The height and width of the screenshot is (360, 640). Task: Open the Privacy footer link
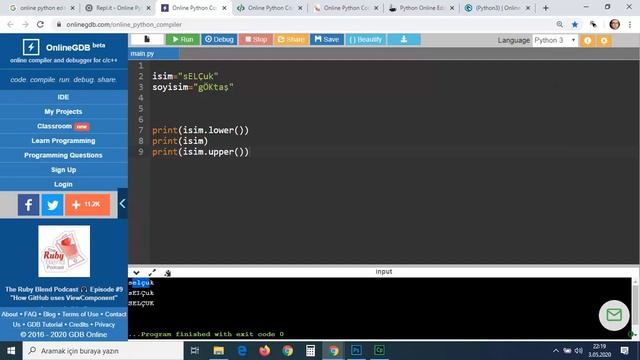tap(104, 324)
